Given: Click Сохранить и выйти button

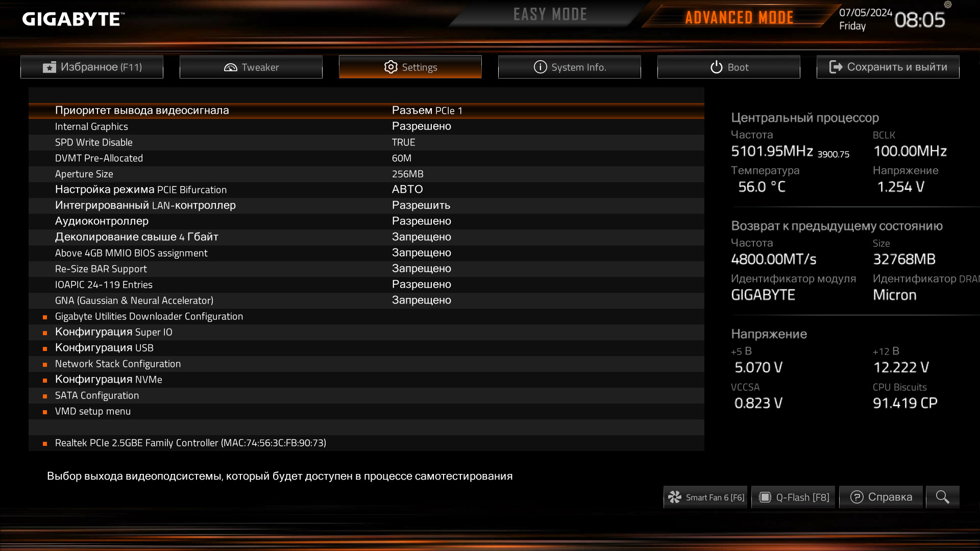Looking at the screenshot, I should click(888, 67).
